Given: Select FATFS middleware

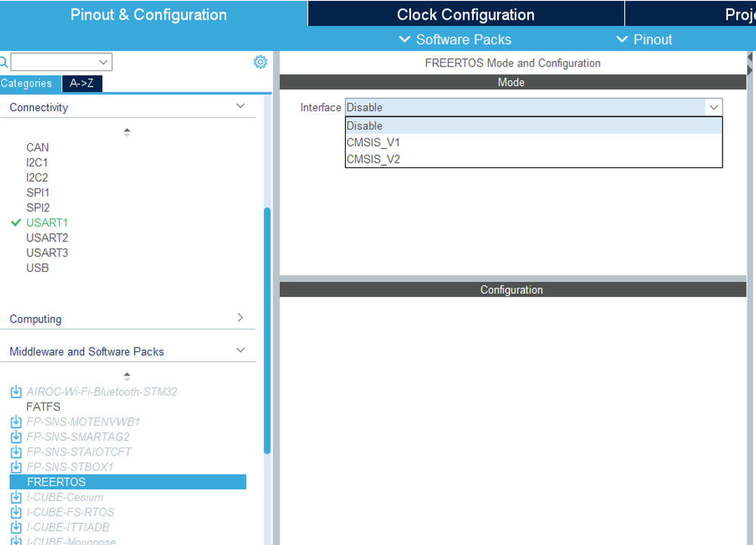Looking at the screenshot, I should coord(43,406).
